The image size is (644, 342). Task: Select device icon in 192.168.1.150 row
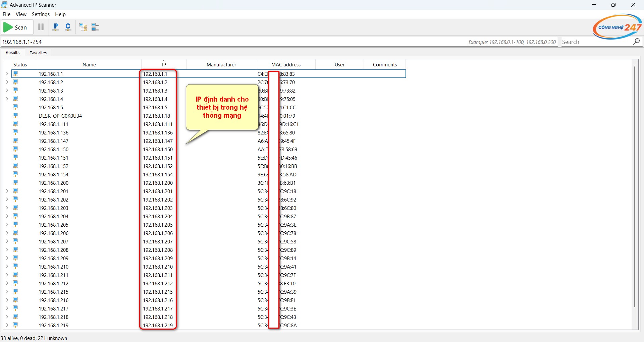[15, 149]
